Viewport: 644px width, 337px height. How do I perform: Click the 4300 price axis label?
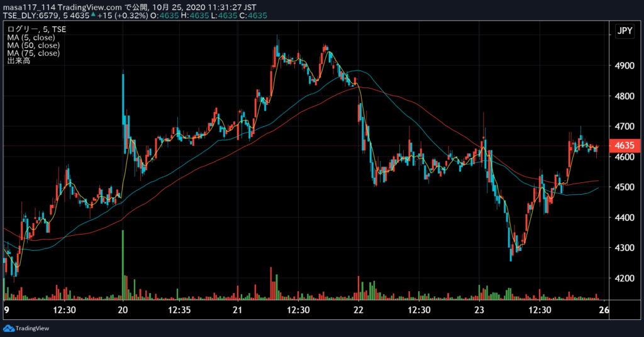click(x=625, y=248)
